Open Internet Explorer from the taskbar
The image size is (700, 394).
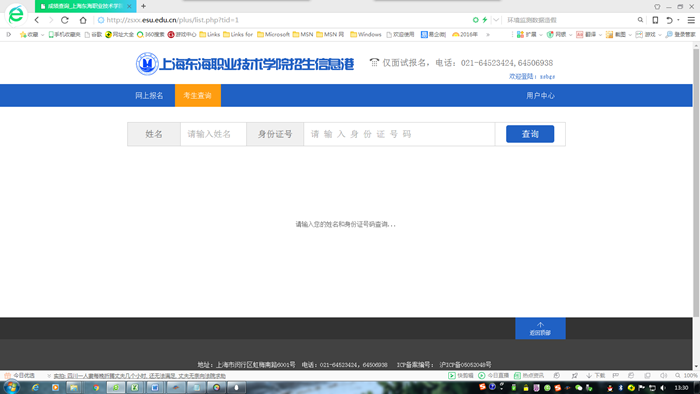pyautogui.click(x=35, y=387)
